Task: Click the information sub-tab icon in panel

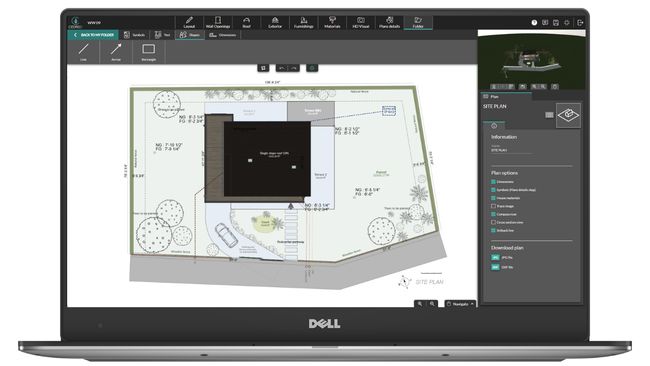Action: pos(494,126)
